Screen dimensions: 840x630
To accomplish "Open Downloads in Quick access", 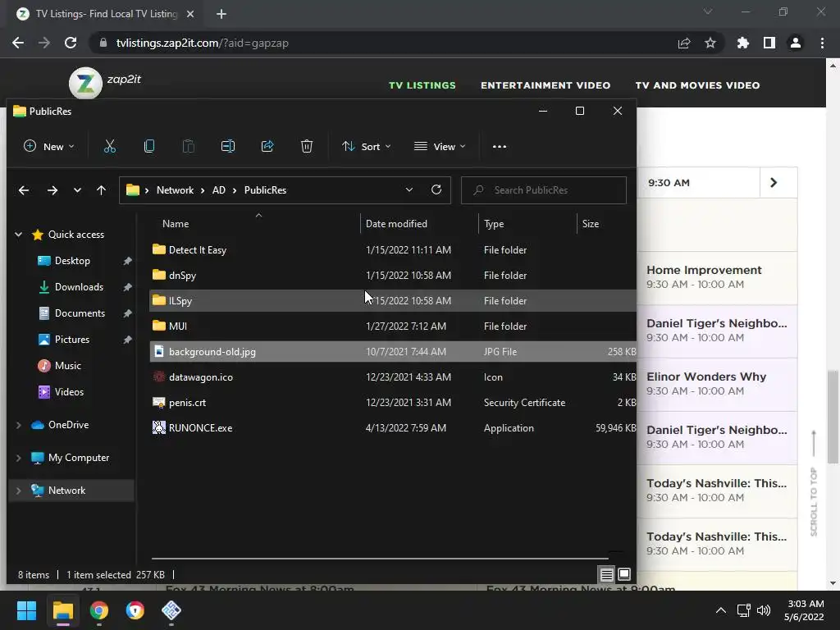I will pyautogui.click(x=79, y=287).
